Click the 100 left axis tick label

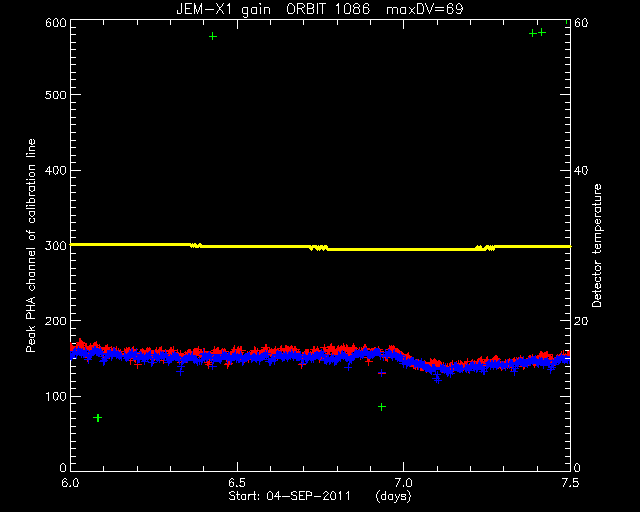pos(56,396)
